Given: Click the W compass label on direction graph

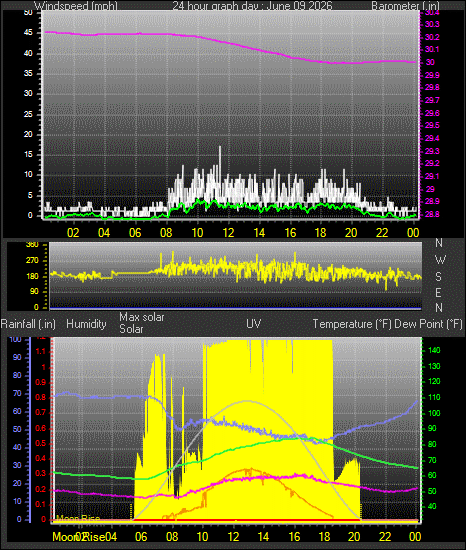Looking at the screenshot, I should coord(440,260).
